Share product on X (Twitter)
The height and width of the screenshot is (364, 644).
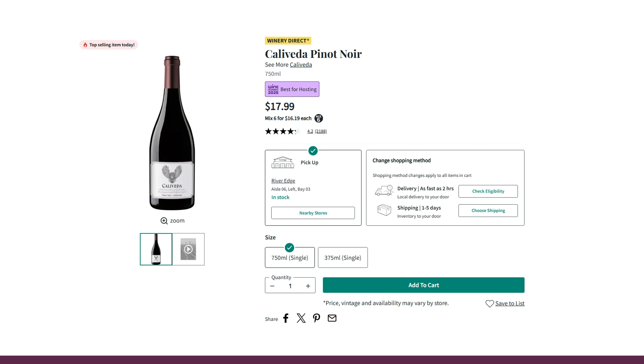coord(301,318)
